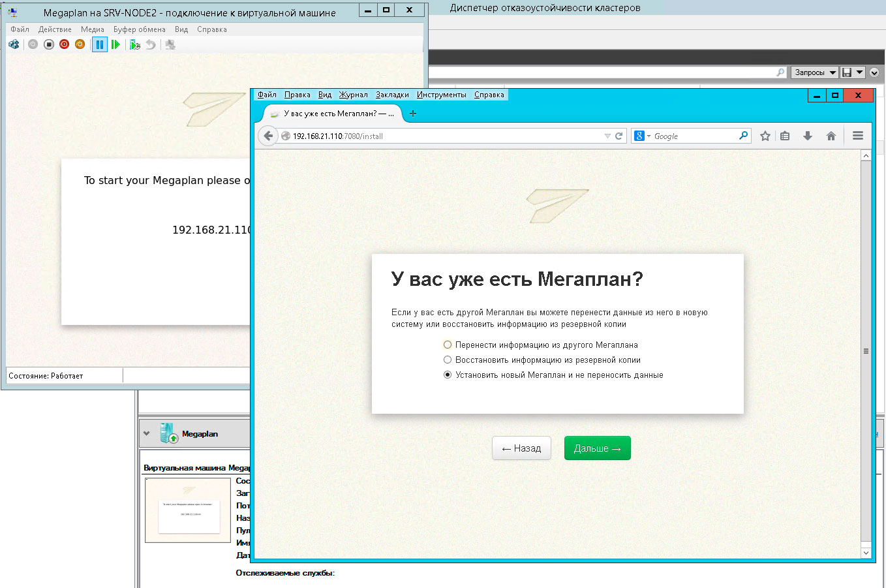Image resolution: width=886 pixels, height=588 pixels.
Task: Click the greyed-out Start power icon in the VM toolbar
Action: [x=33, y=44]
